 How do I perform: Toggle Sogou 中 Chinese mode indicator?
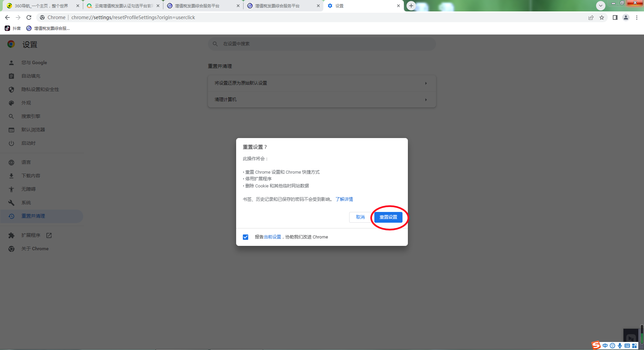click(x=605, y=346)
